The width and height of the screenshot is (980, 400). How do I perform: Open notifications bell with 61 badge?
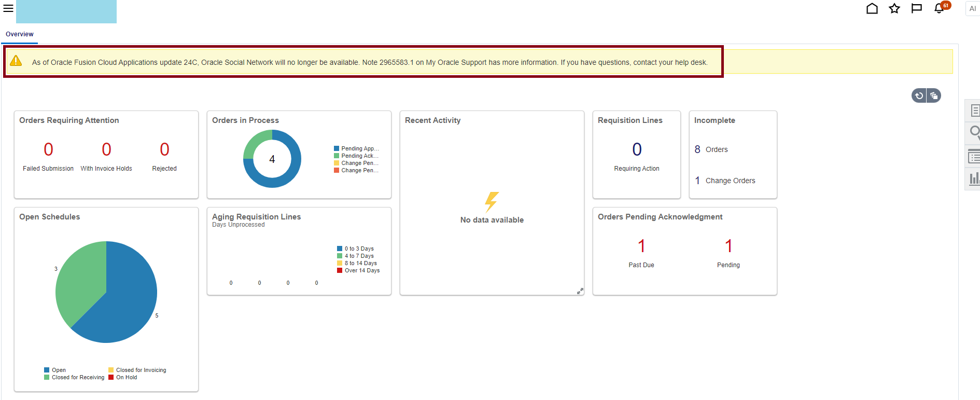(x=940, y=8)
